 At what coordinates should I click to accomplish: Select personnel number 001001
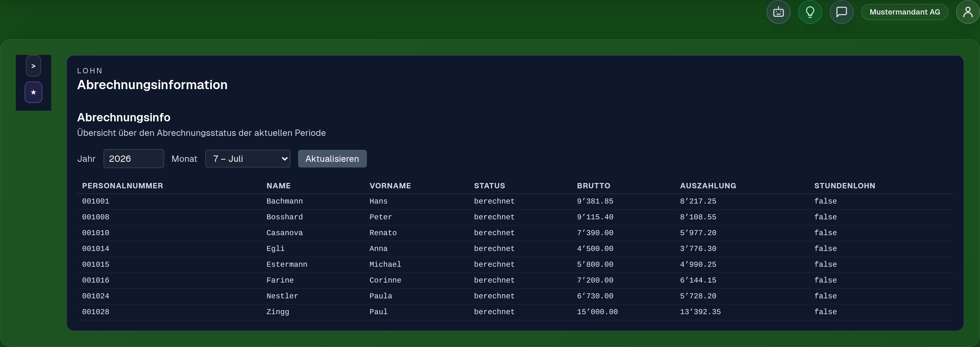point(95,201)
